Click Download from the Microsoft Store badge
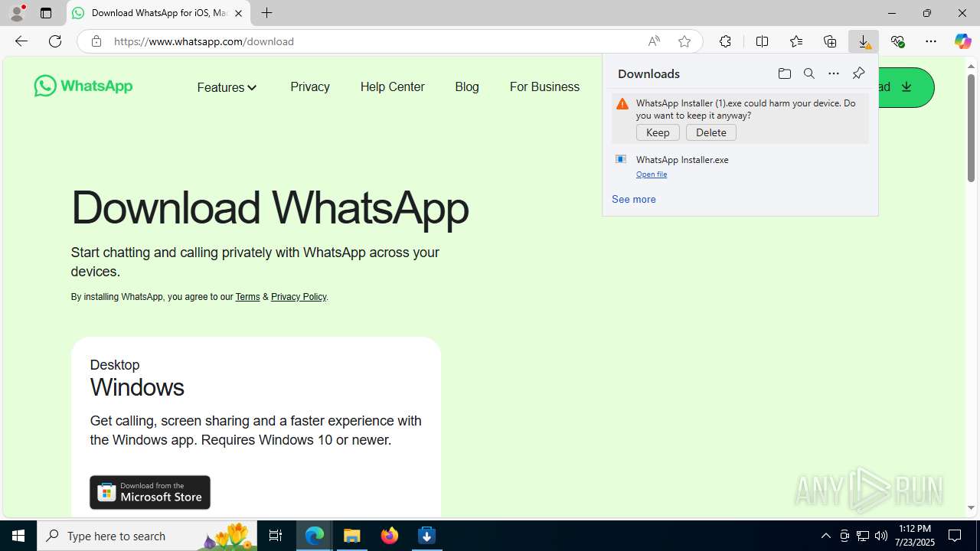 pos(150,492)
